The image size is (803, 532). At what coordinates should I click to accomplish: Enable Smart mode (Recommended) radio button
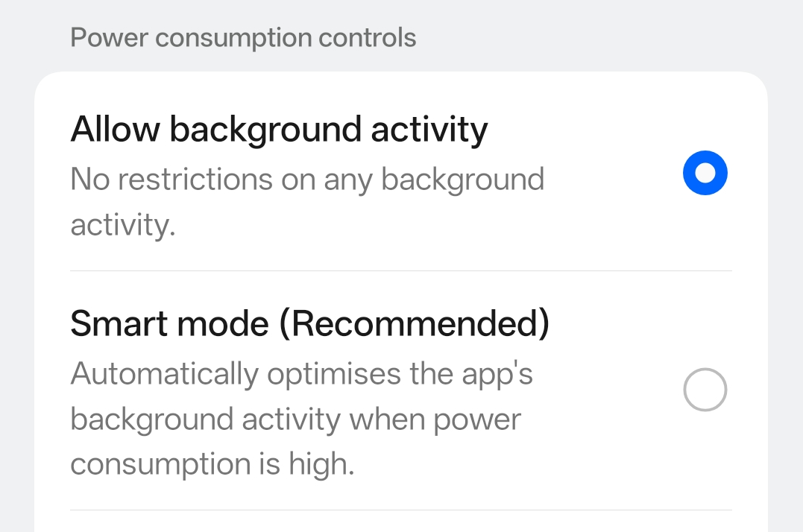(x=705, y=390)
